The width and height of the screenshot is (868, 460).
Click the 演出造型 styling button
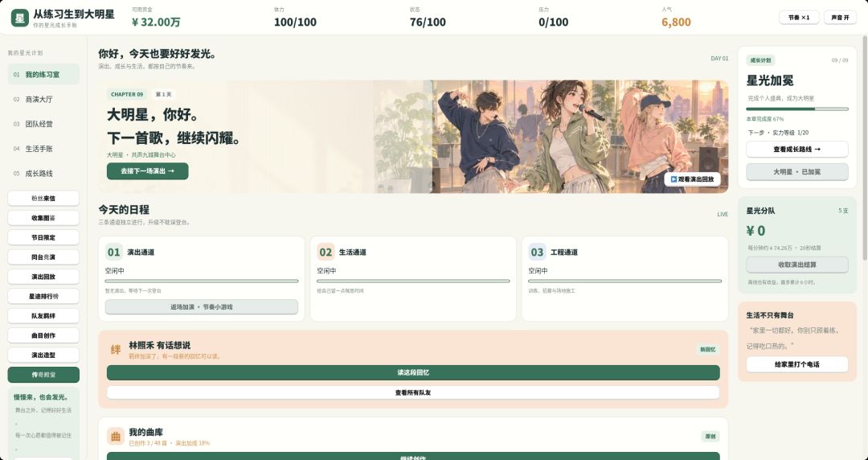point(43,355)
